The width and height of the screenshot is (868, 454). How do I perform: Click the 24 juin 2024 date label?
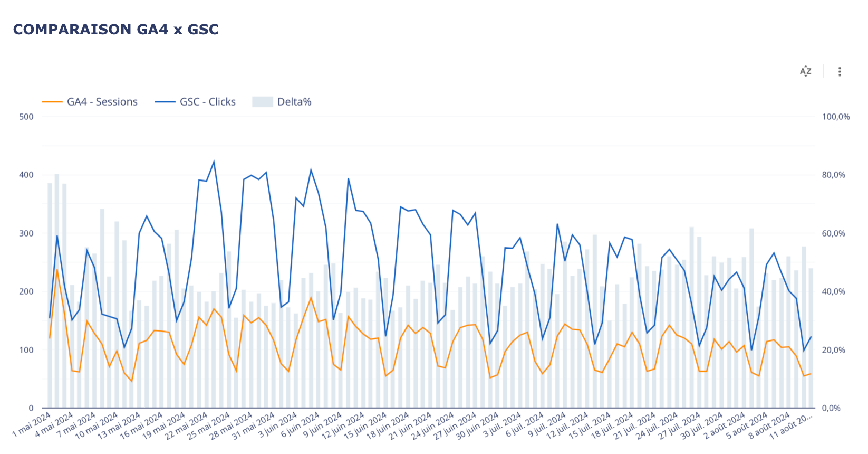point(433,425)
